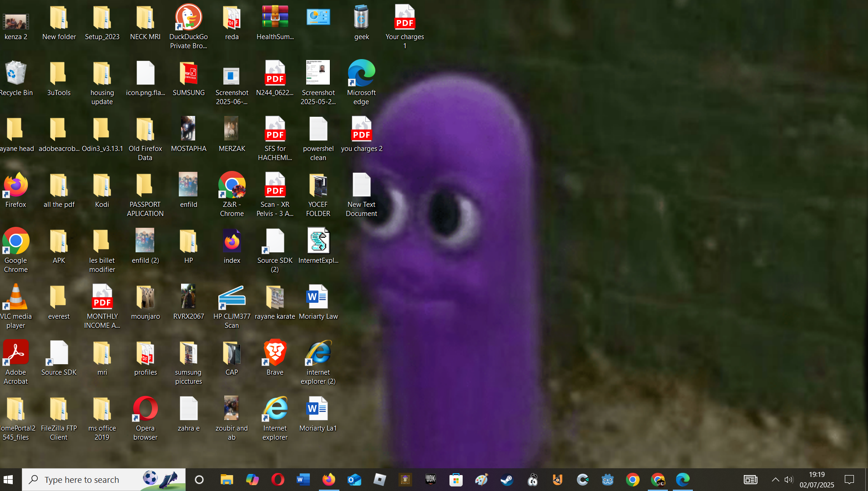Open Microsoft Store from taskbar
Image resolution: width=868 pixels, height=491 pixels.
click(456, 480)
